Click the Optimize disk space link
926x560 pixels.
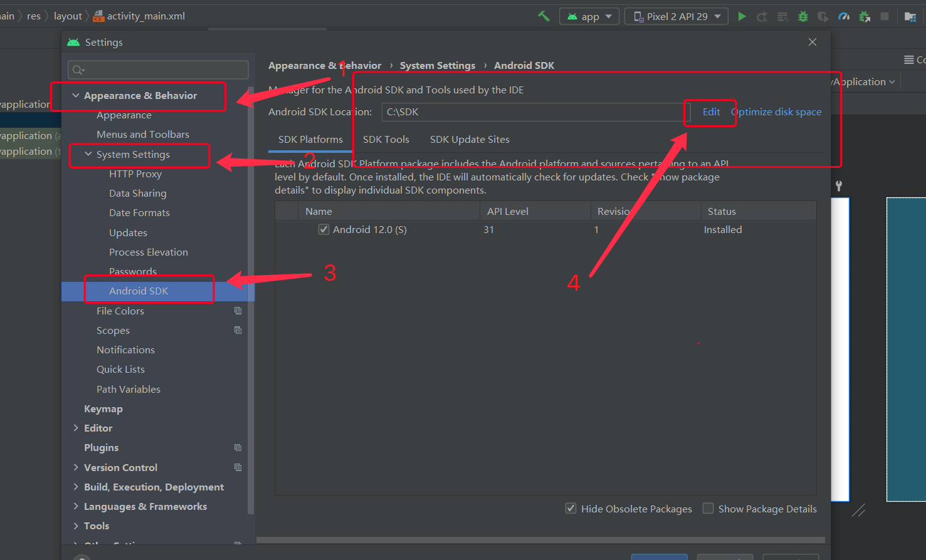pos(776,112)
